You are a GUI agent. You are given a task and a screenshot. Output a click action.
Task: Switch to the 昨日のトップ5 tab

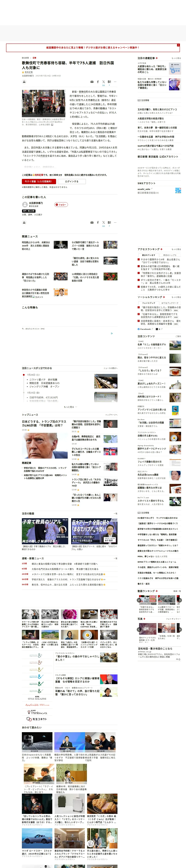tap(170, 255)
